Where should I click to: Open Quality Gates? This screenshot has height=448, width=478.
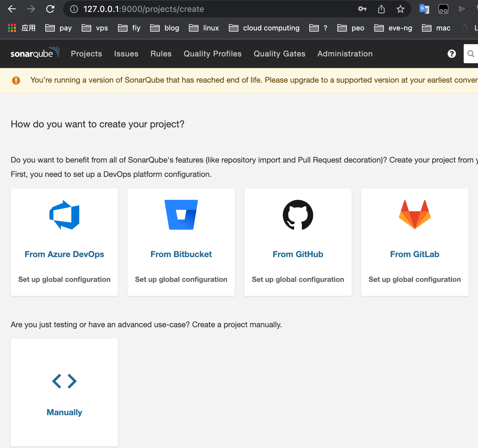[280, 54]
